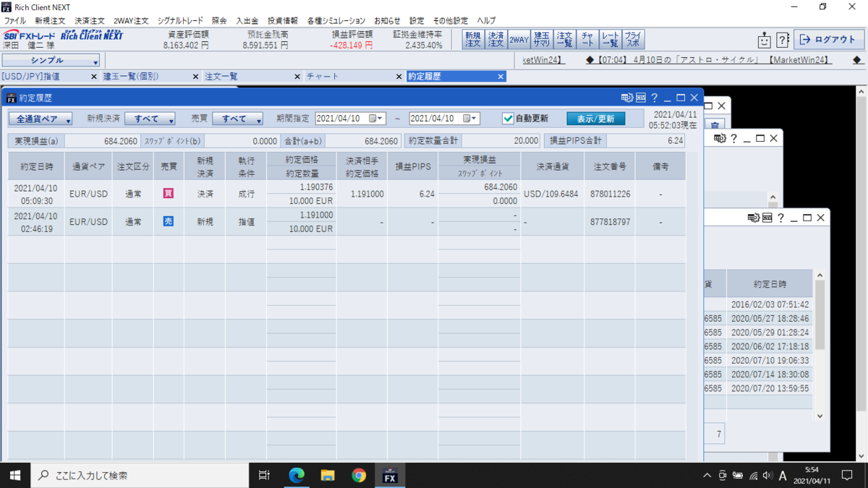Export CSV in the frontmost right background window
The width and height of the screenshot is (868, 488).
(x=767, y=218)
